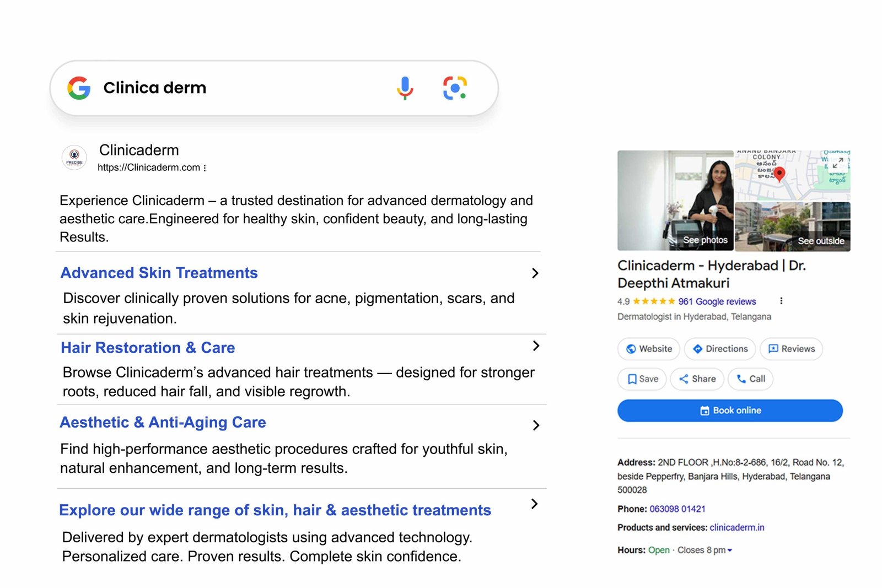Expand the Advanced Skin Treatments chevron
The image size is (882, 588).
[535, 273]
